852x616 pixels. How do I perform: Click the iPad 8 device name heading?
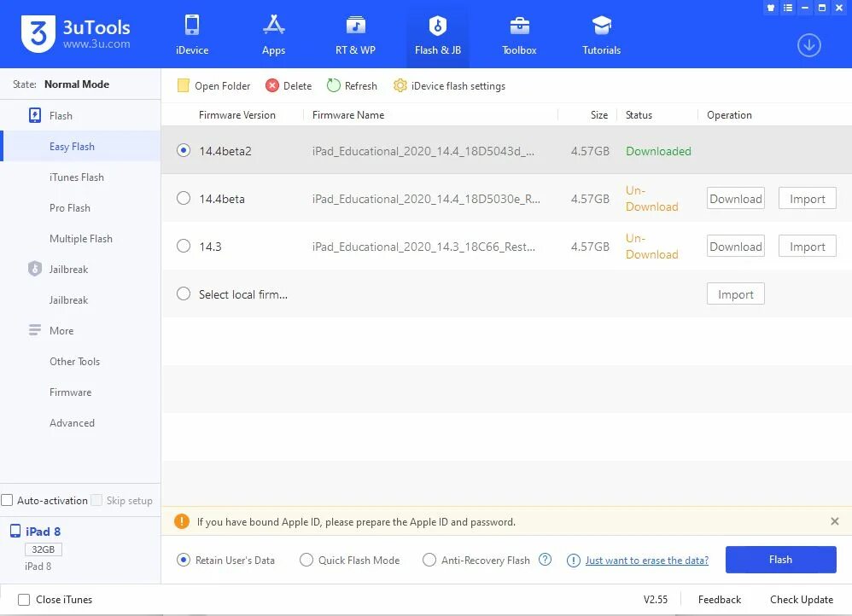[x=43, y=532]
